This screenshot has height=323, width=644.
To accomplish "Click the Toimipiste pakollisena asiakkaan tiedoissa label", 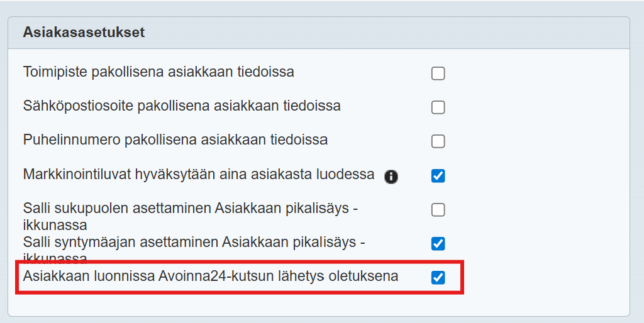I will (158, 72).
